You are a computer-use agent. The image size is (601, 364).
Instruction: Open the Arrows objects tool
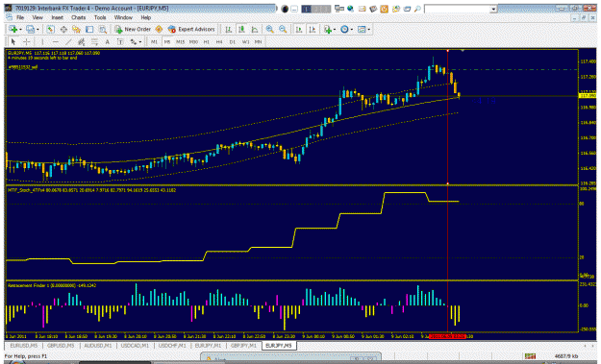tap(134, 41)
